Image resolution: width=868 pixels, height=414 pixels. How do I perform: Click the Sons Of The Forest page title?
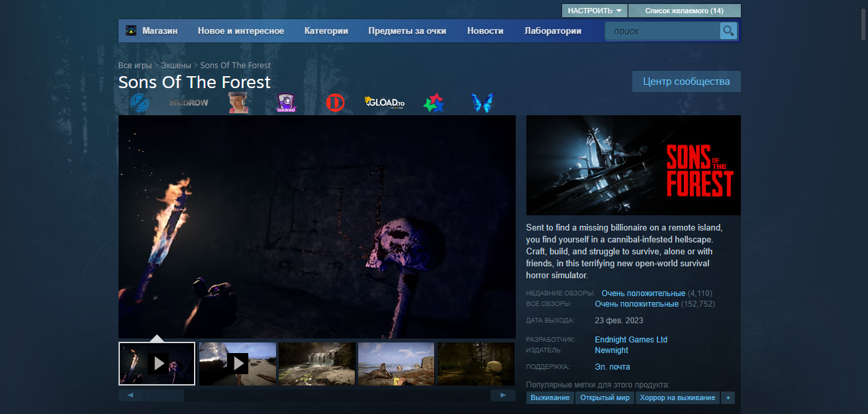pyautogui.click(x=195, y=82)
